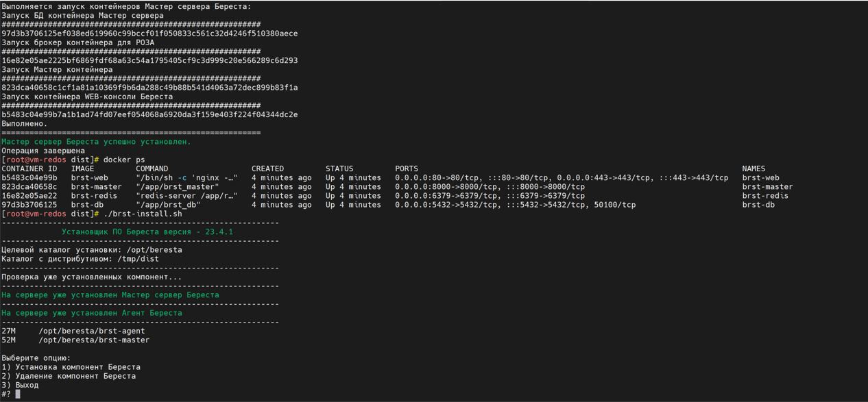Click the /opt/beresta/brst-master path
Screen dimensions: 868x402
point(94,340)
